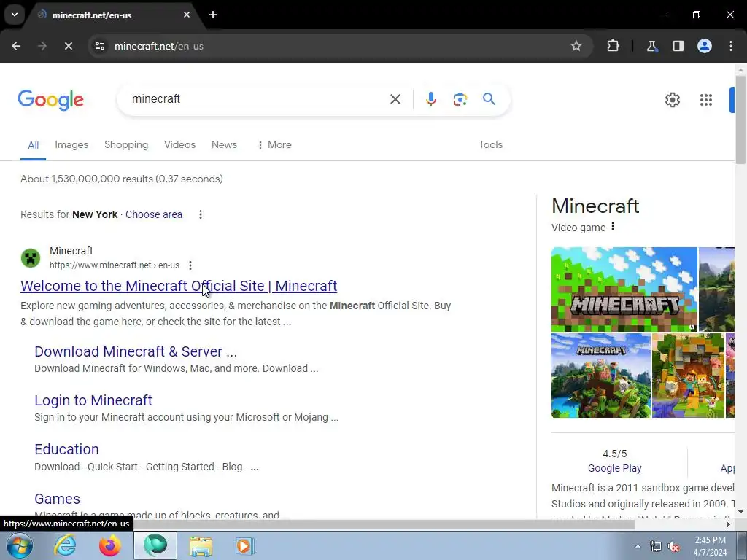Open Welcome to the Minecraft Official Site link
Image resolution: width=747 pixels, height=560 pixels.
coord(179,286)
